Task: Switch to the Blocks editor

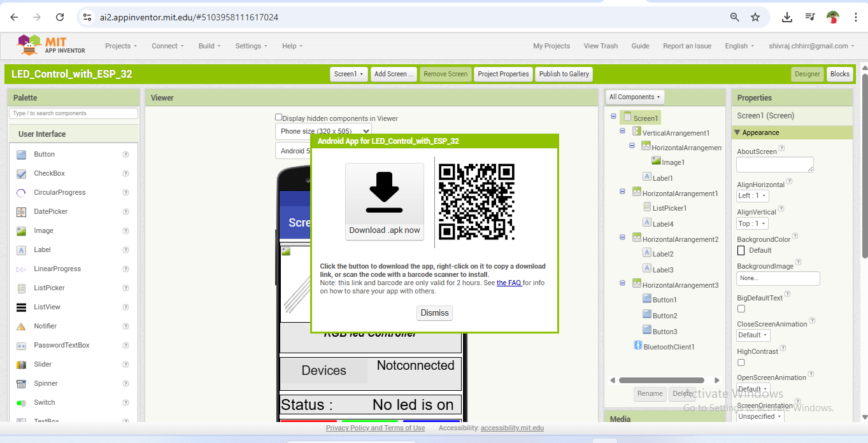Action: point(840,74)
